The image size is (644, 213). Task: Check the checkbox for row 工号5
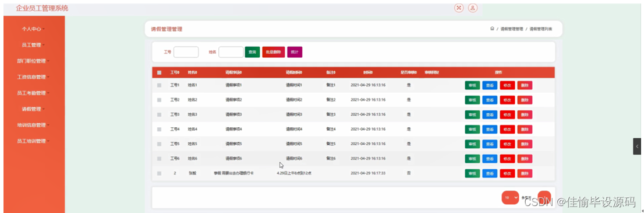click(159, 144)
